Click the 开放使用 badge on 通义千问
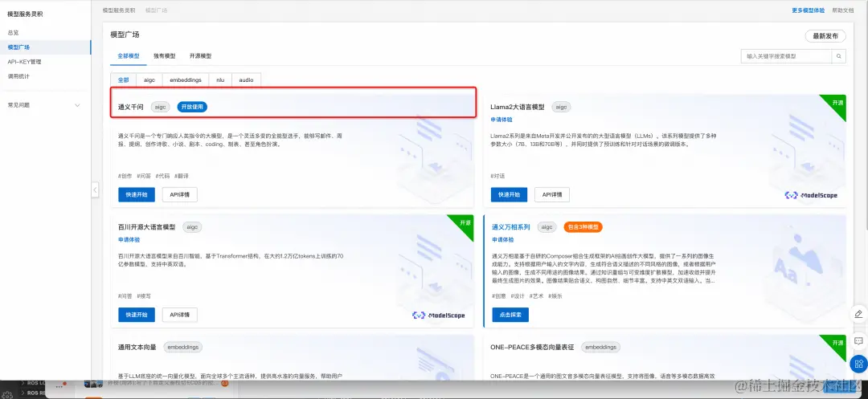Image resolution: width=868 pixels, height=399 pixels. pos(192,108)
